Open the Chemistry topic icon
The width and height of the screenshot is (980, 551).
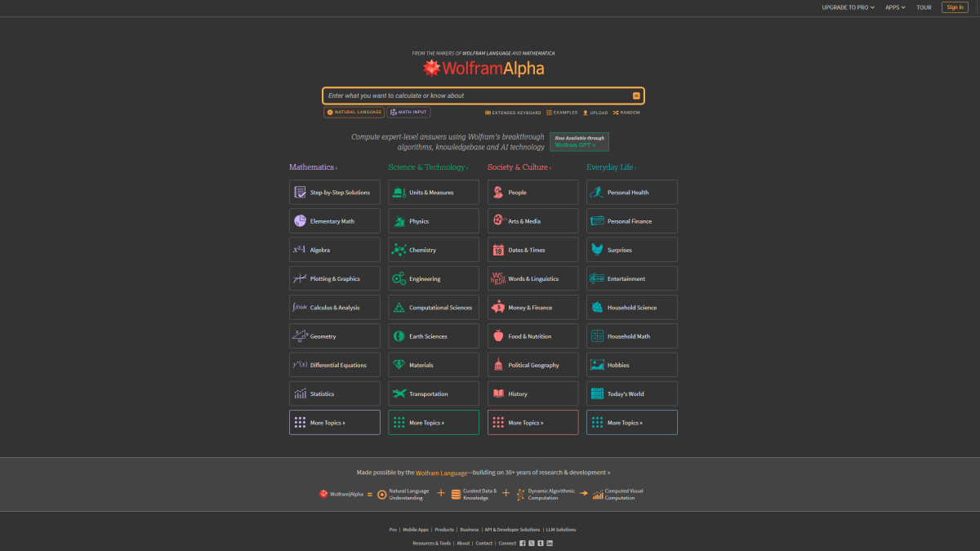pyautogui.click(x=399, y=250)
